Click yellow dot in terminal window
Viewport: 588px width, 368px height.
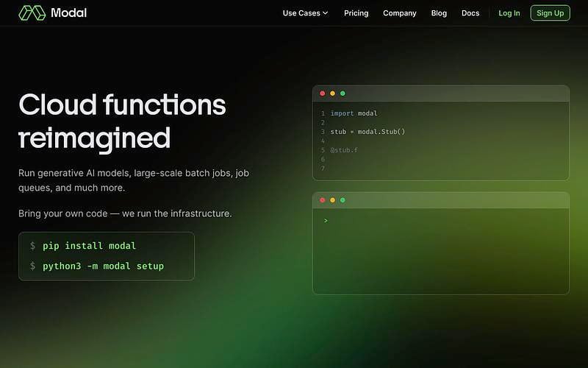333,200
